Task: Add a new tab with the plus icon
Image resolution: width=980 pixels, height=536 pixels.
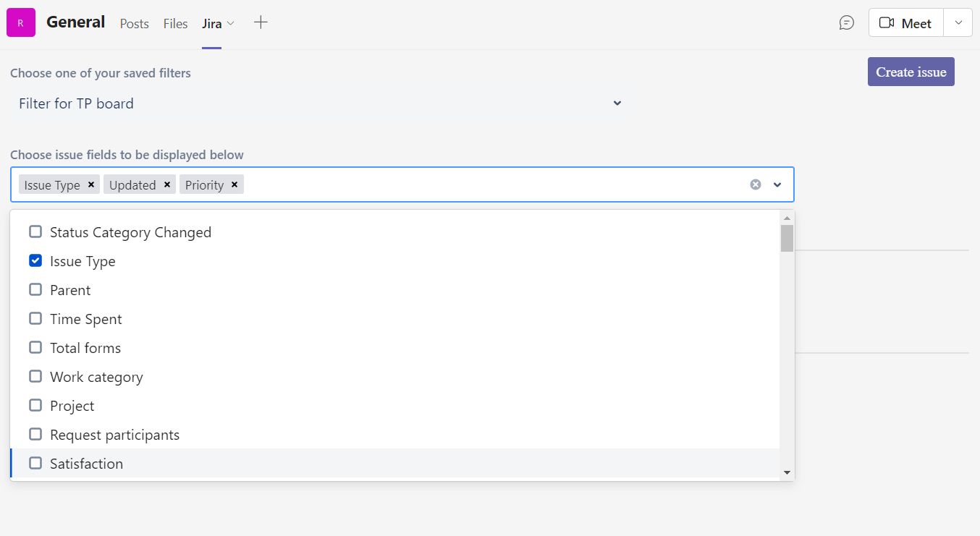Action: (261, 22)
